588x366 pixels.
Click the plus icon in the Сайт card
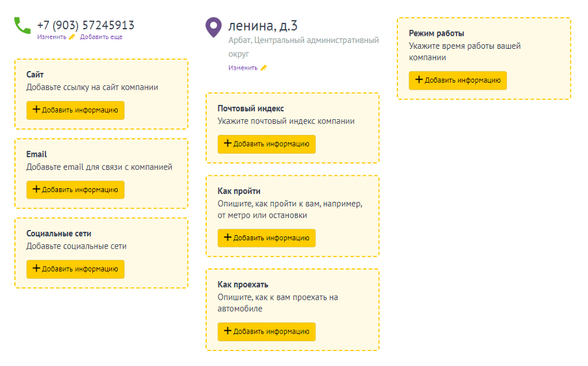[x=36, y=110]
